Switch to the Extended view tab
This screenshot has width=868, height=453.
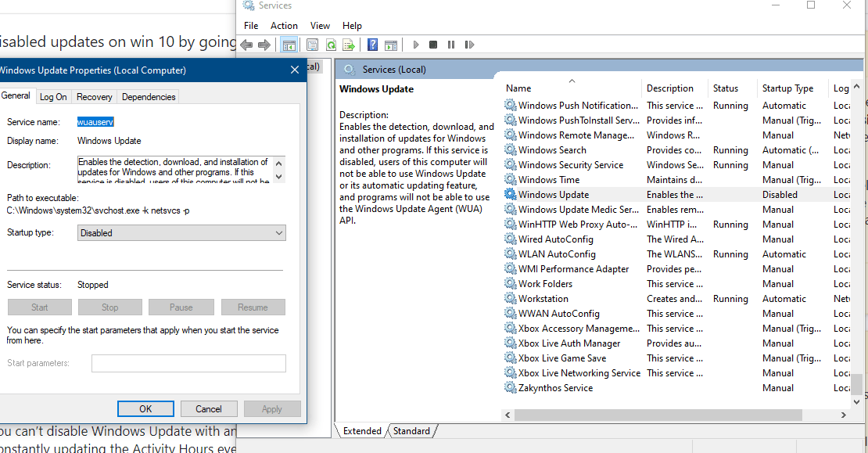(x=362, y=431)
